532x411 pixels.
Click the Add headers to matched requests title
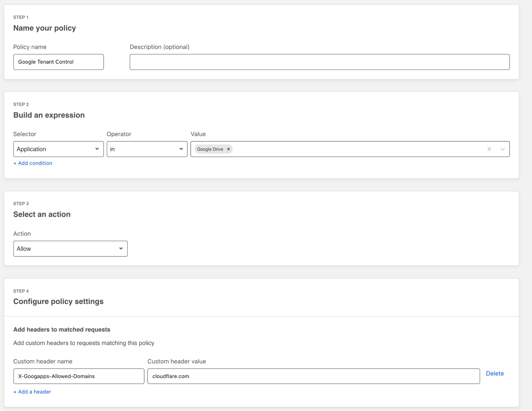pos(62,330)
